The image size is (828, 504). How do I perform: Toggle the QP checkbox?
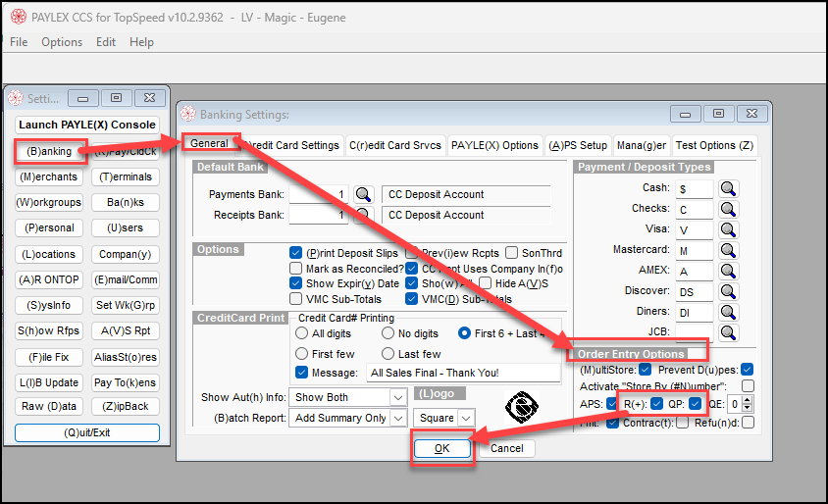(x=695, y=404)
